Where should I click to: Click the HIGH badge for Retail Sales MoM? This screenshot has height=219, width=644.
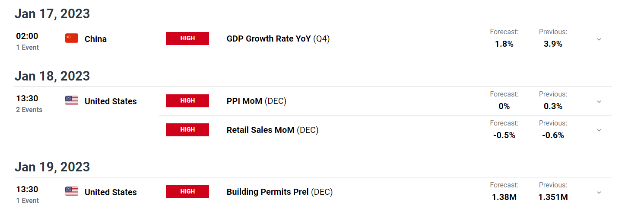tap(187, 130)
